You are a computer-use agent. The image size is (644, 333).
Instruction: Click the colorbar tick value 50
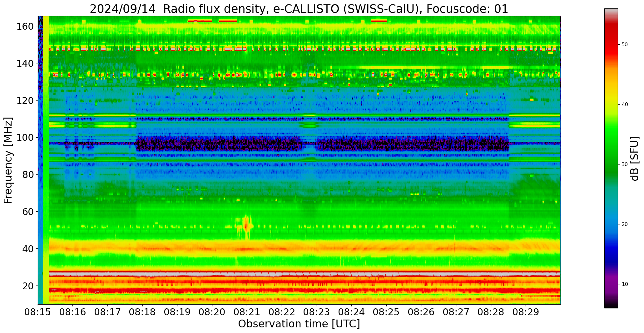[625, 44]
